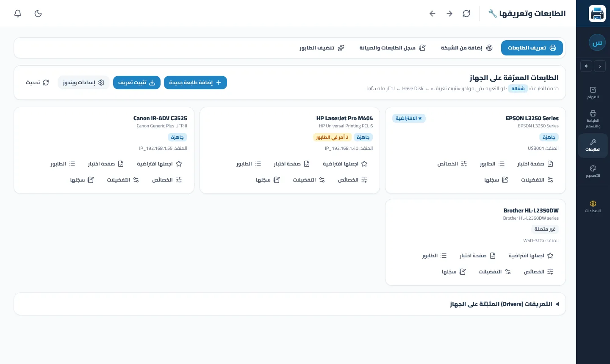Click the refresh arrows icon in header
This screenshot has height=364, width=610.
click(466, 14)
